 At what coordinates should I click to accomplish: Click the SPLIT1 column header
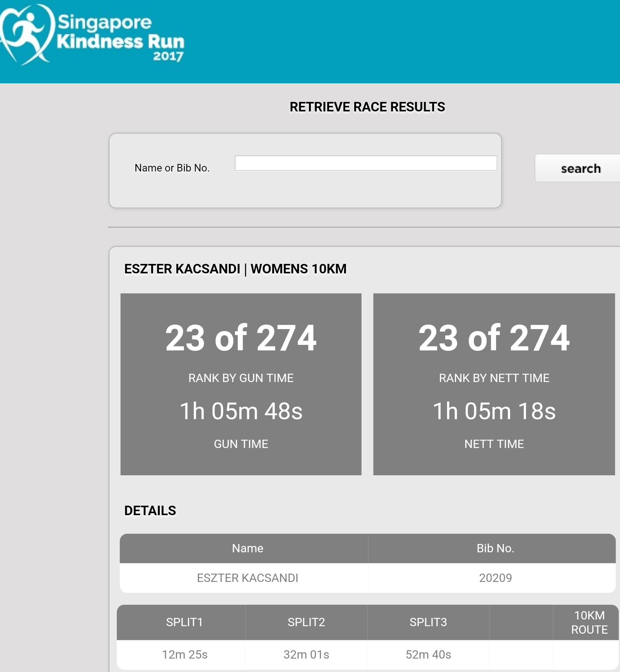(x=184, y=622)
